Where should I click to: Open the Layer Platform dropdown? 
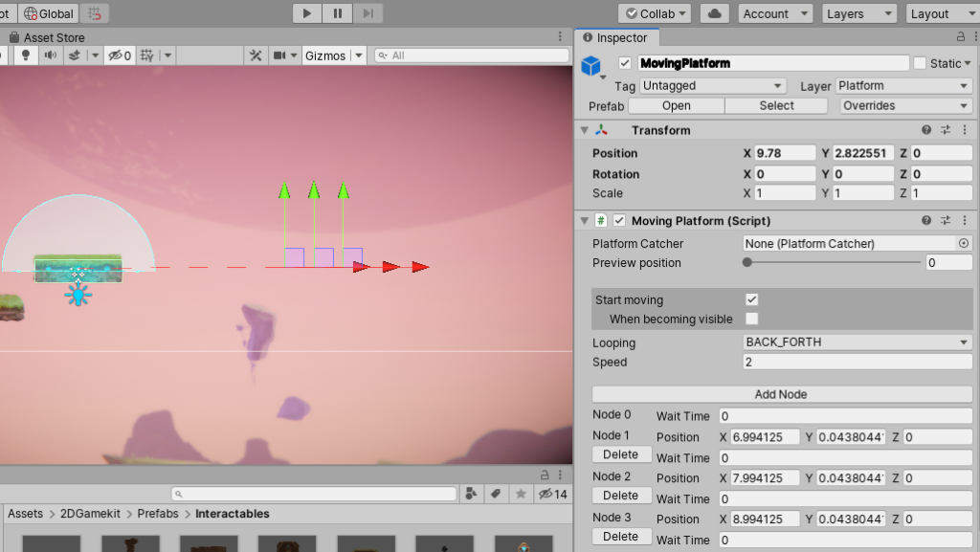[903, 85]
